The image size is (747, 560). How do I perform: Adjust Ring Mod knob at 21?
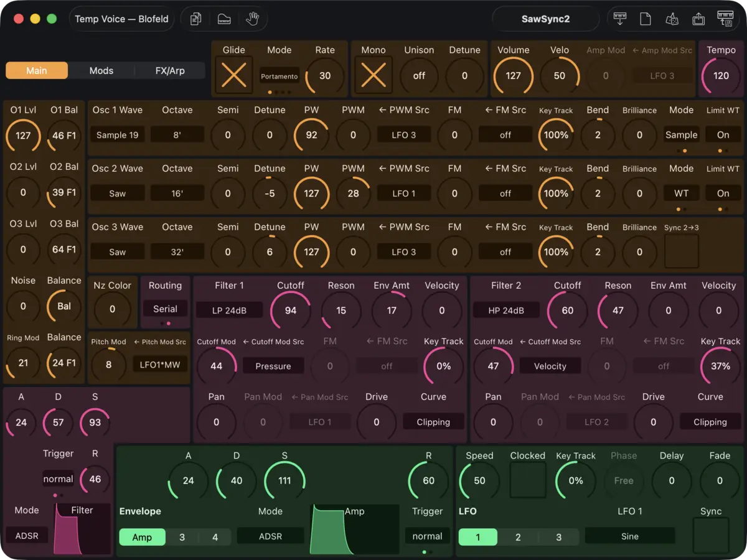point(23,363)
